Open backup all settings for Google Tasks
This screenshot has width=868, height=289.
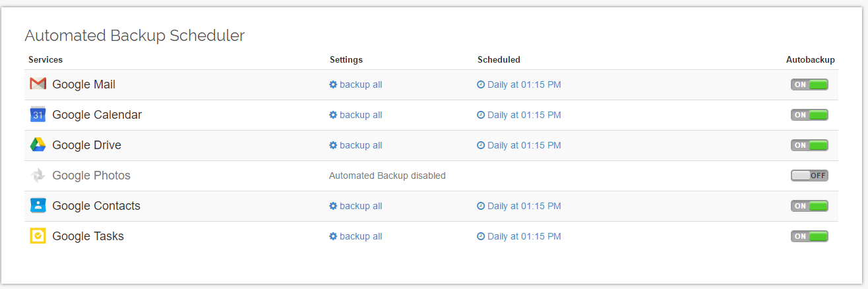pyautogui.click(x=360, y=236)
